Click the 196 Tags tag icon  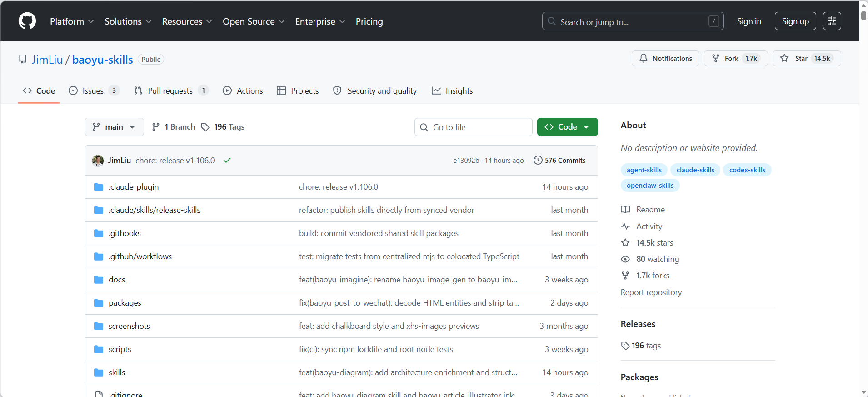[205, 127]
